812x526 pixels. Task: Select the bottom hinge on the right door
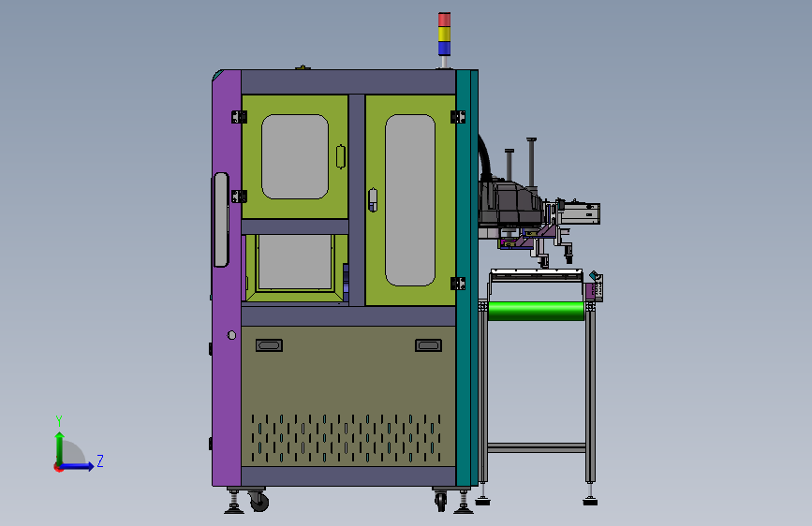click(x=458, y=284)
